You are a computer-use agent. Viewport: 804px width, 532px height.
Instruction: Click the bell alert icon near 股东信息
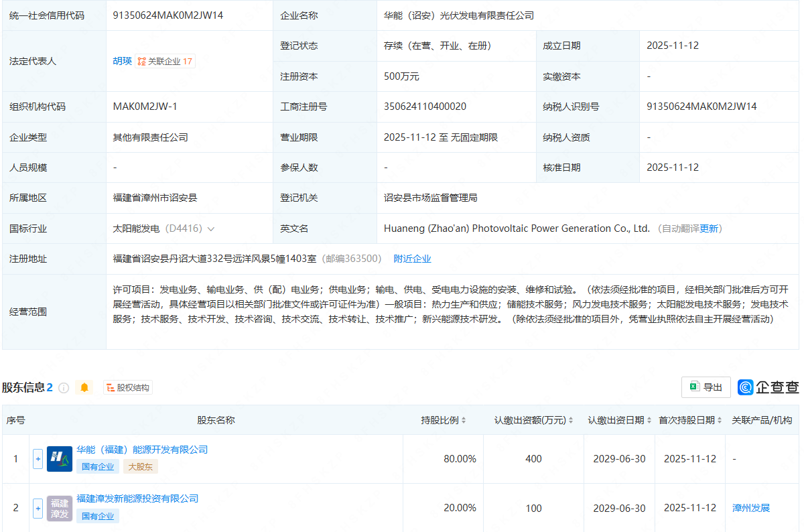pyautogui.click(x=84, y=388)
